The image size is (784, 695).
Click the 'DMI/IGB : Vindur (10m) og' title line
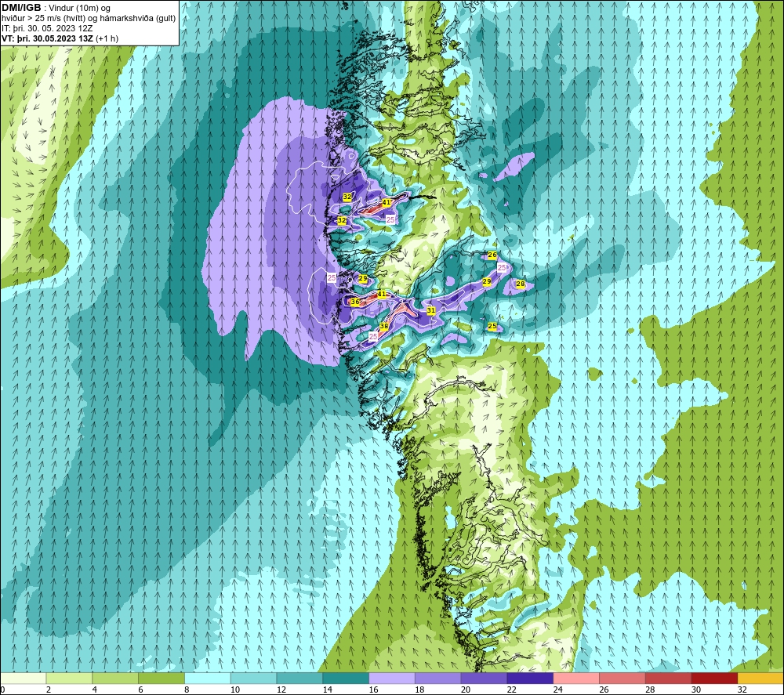(x=56, y=8)
